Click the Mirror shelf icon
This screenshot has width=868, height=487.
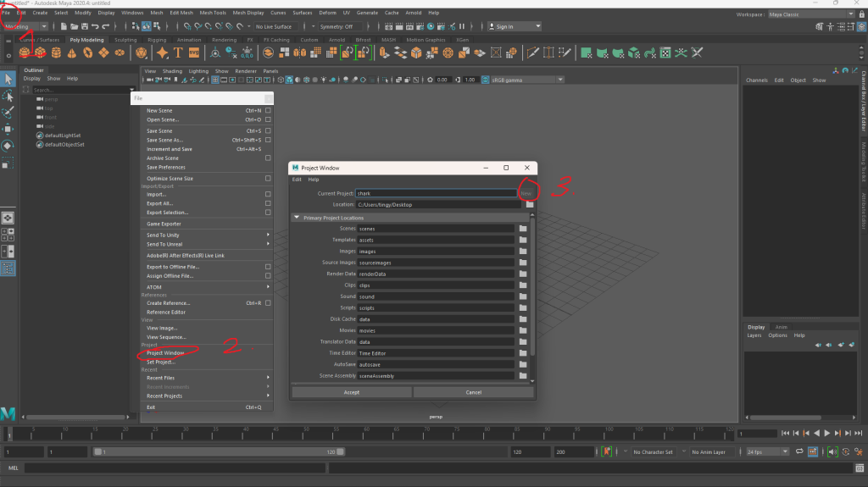(x=299, y=53)
